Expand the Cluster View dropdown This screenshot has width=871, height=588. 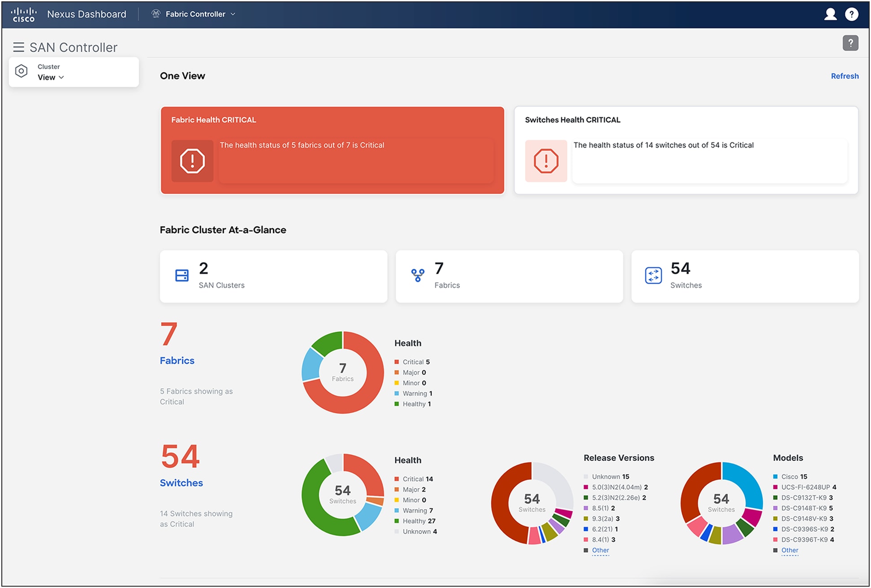[x=51, y=77]
